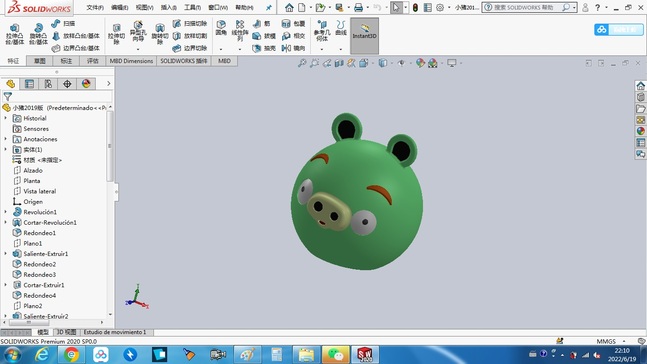Open the Curves tool

point(341,28)
